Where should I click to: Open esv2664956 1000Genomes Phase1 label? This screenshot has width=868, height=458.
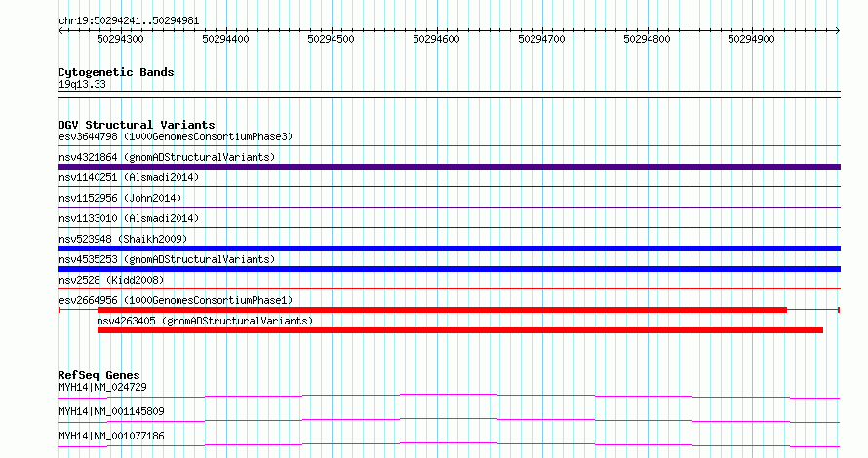point(176,300)
